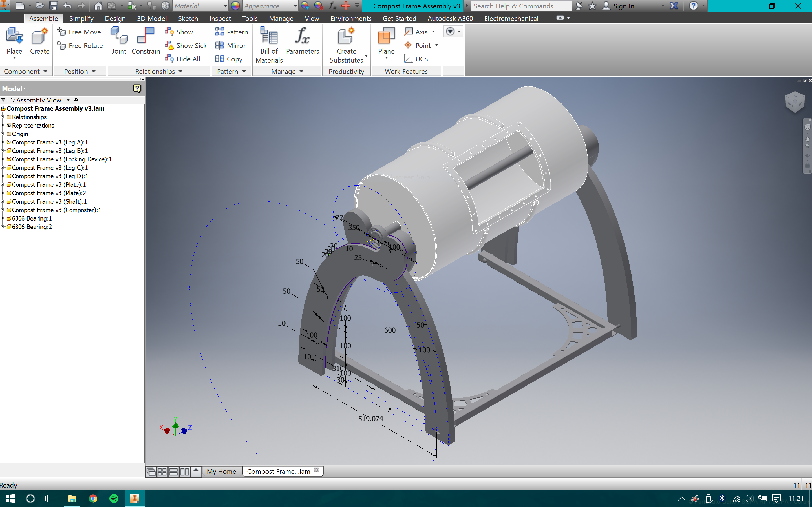Image resolution: width=812 pixels, height=507 pixels.
Task: Expand the Relationships folder in tree
Action: [x=3, y=117]
